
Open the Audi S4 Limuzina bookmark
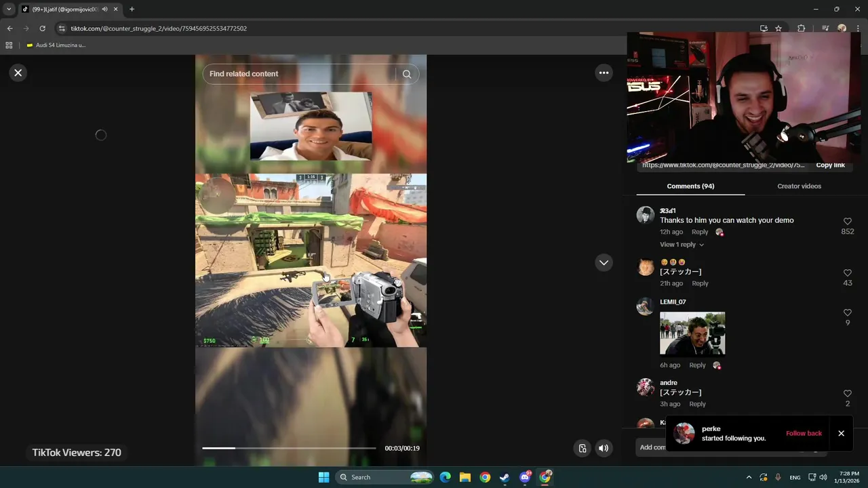(56, 45)
